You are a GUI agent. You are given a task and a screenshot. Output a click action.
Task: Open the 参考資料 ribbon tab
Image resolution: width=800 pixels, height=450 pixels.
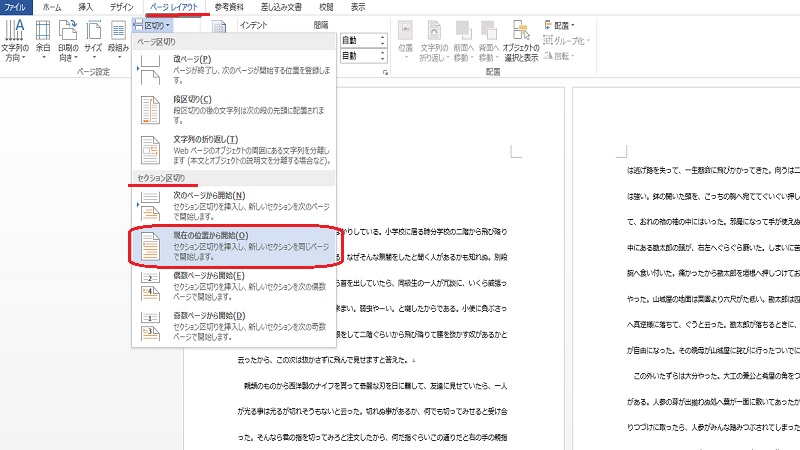point(229,7)
